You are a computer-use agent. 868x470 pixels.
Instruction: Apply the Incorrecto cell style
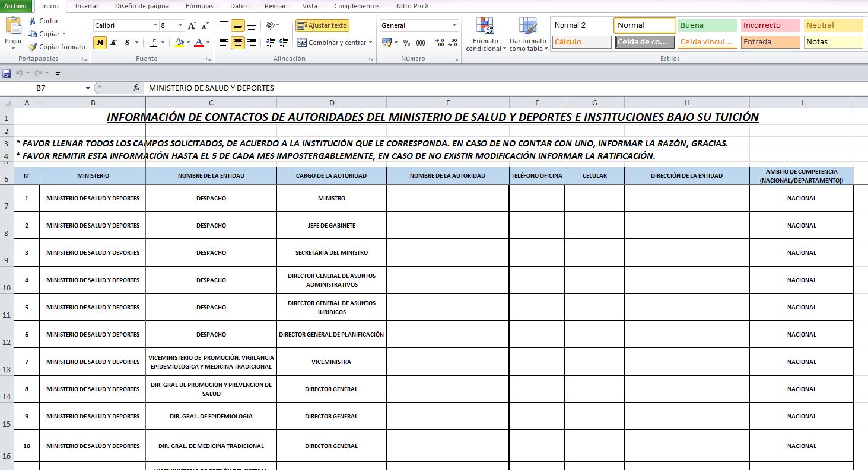(x=770, y=25)
